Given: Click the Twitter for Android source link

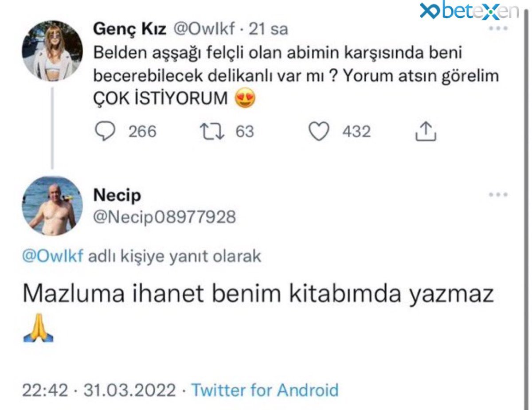Looking at the screenshot, I should pyautogui.click(x=265, y=390).
